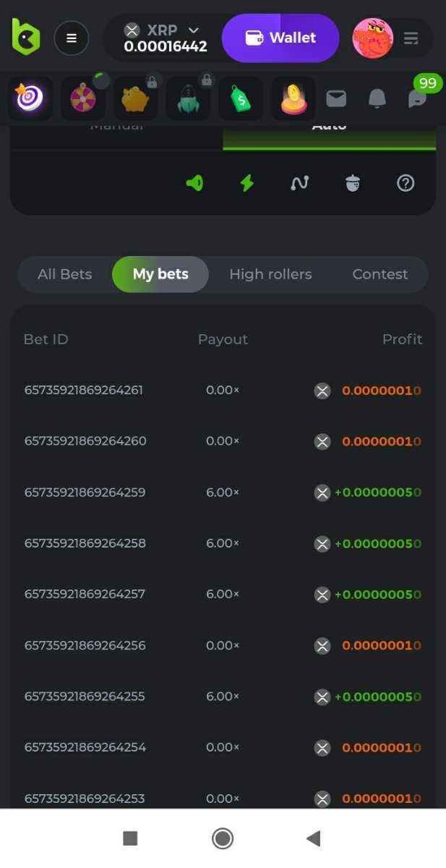Open bet ID 65735921869264259 details

(85, 493)
